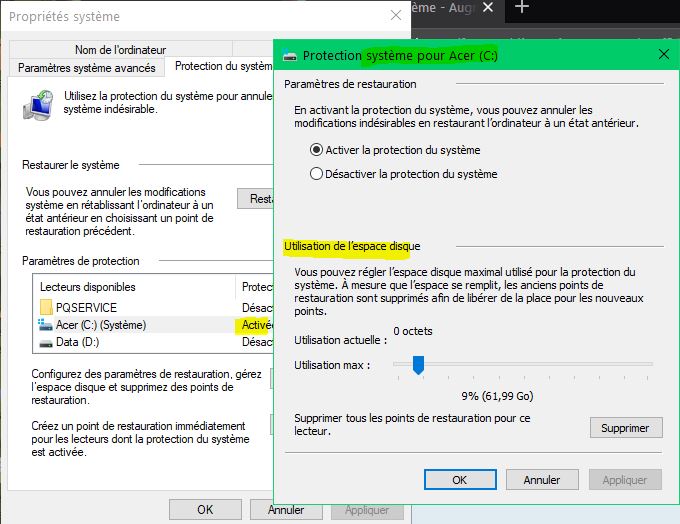The image size is (680, 524).
Task: Click Annuler in Propriétés système window
Action: [x=286, y=509]
